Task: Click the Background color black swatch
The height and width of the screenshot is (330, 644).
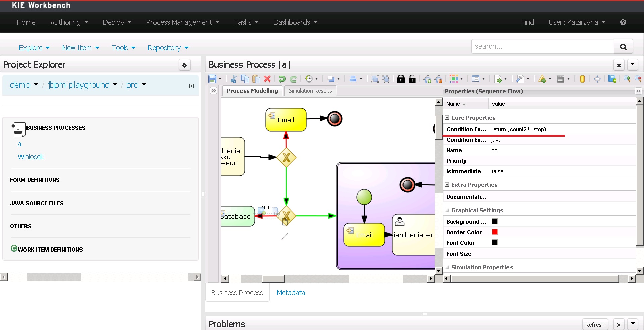Action: (x=495, y=221)
